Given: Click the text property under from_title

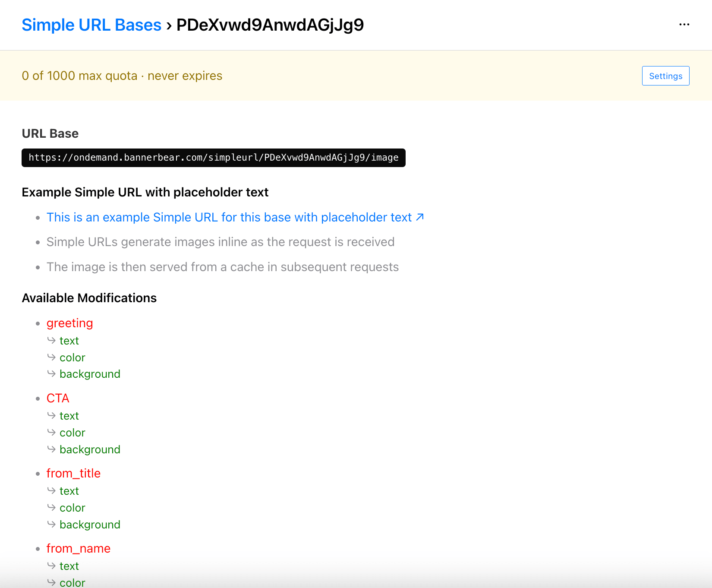Looking at the screenshot, I should coord(69,491).
